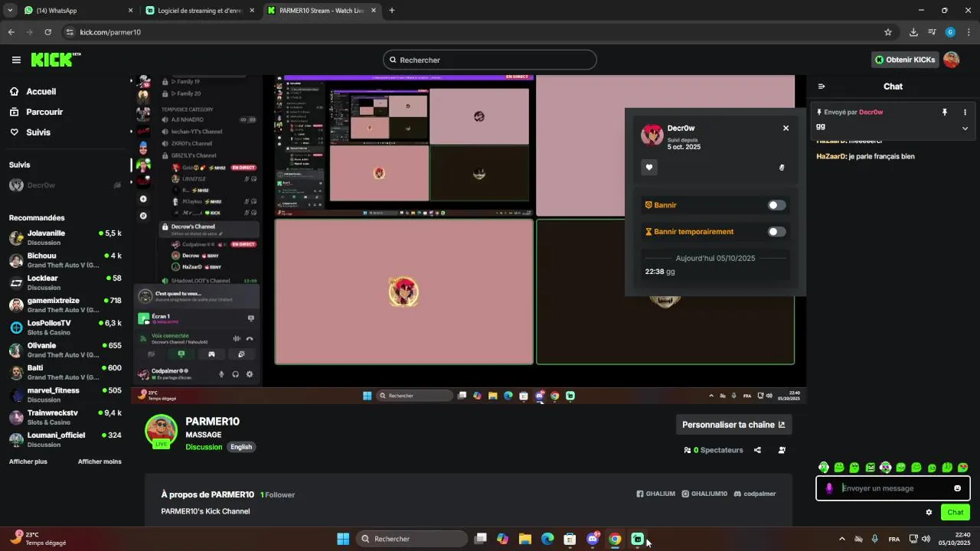Open the GHALIUM10 Instagram link

coord(705,494)
